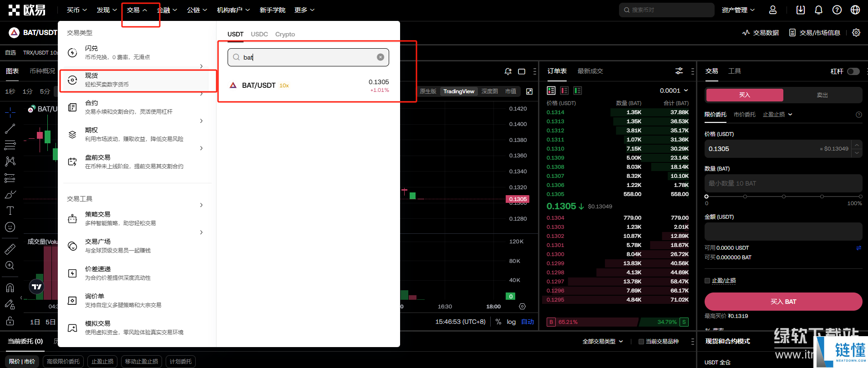Toggle the 杠杆 leverage switch

click(853, 71)
